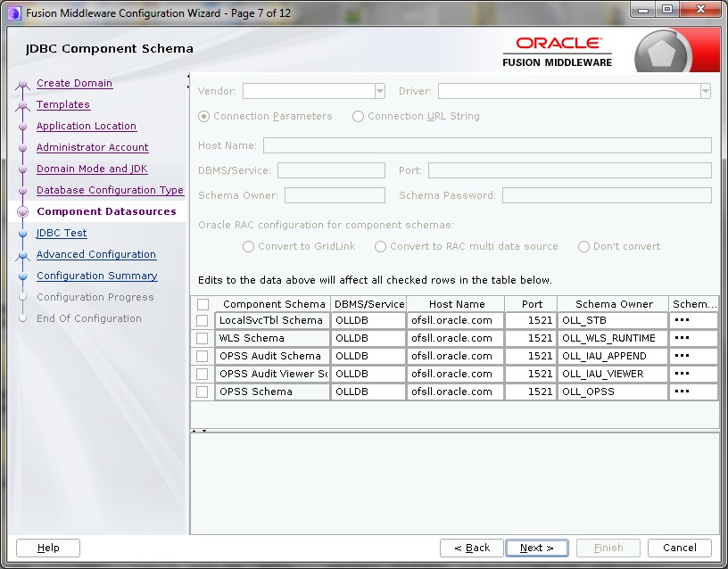Click the Domain Mode and JDK bullet icon

pyautogui.click(x=23, y=169)
